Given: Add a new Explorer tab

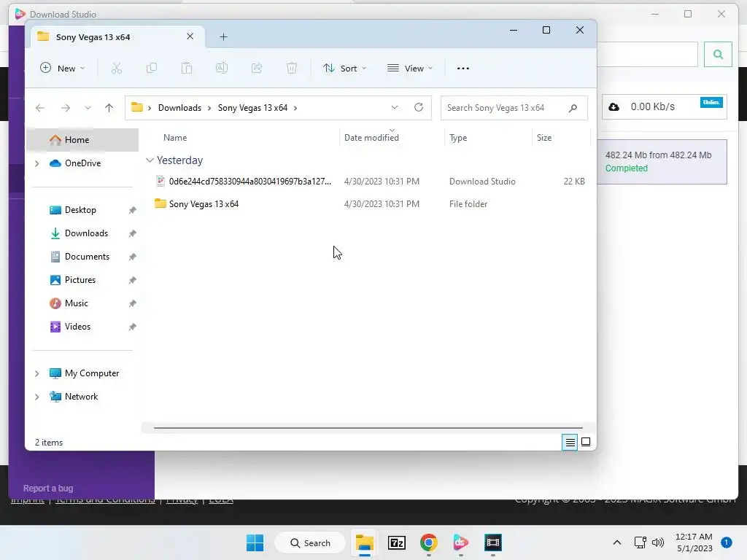Looking at the screenshot, I should point(223,37).
